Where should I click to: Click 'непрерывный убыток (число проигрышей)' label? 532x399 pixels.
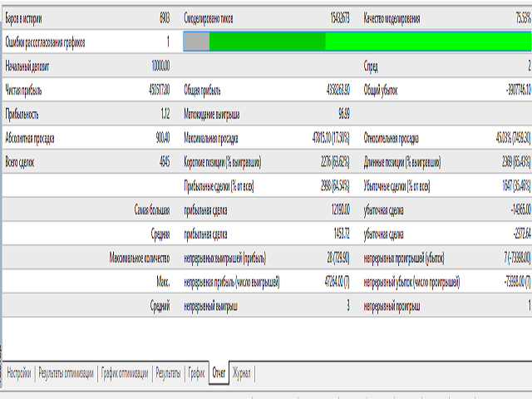(x=412, y=283)
